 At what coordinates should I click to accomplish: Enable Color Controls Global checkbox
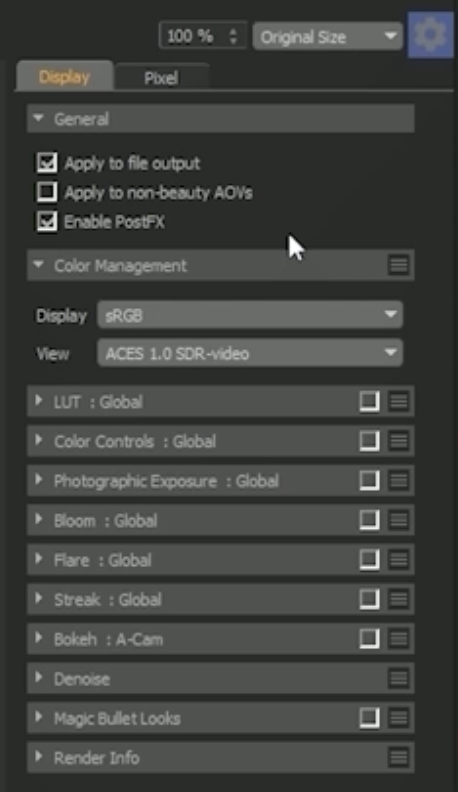tap(369, 441)
